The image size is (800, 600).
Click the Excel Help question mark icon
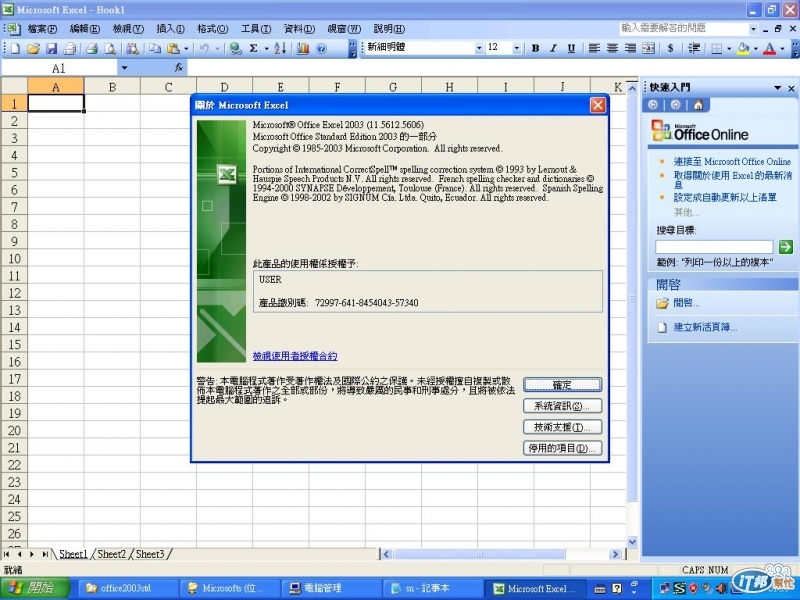(x=321, y=48)
